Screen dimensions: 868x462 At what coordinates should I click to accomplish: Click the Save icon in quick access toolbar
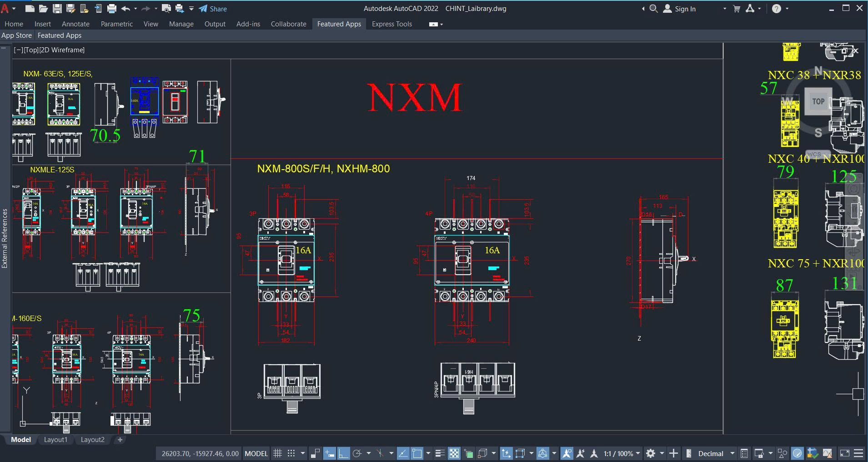click(57, 9)
